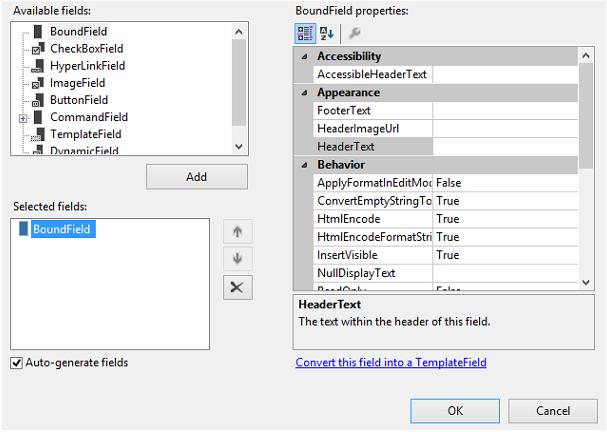Click the Property Pages wrench icon
607x432 pixels.
(x=354, y=34)
